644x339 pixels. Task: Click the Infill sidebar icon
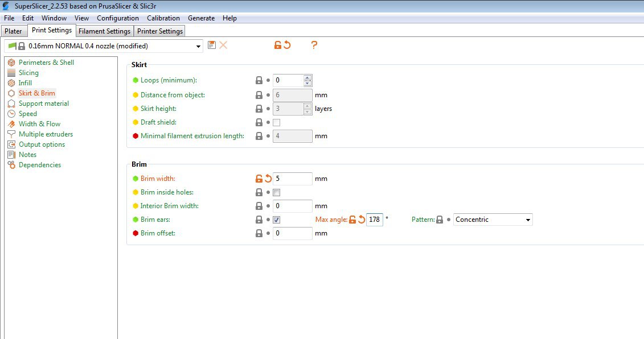click(11, 83)
